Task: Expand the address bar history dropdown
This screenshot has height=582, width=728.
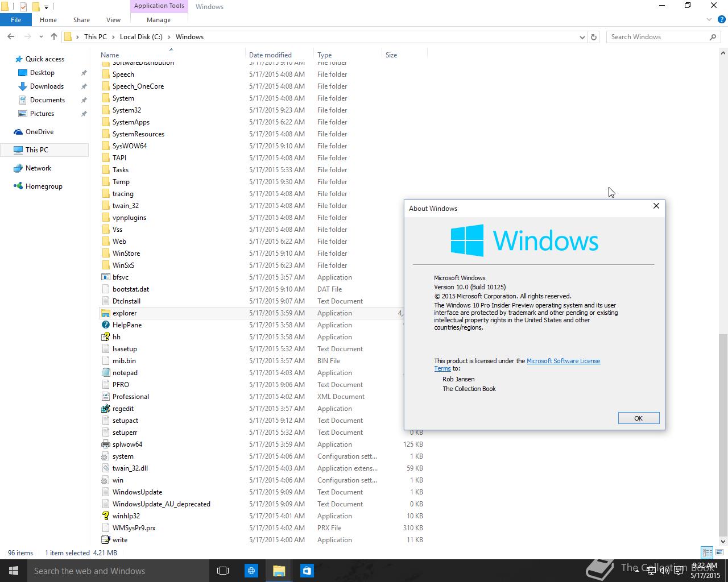Action: 582,37
